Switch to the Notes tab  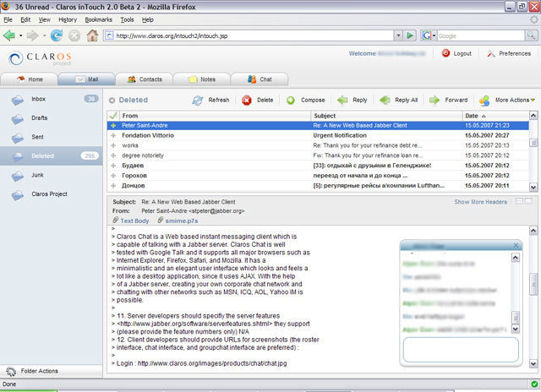click(201, 79)
